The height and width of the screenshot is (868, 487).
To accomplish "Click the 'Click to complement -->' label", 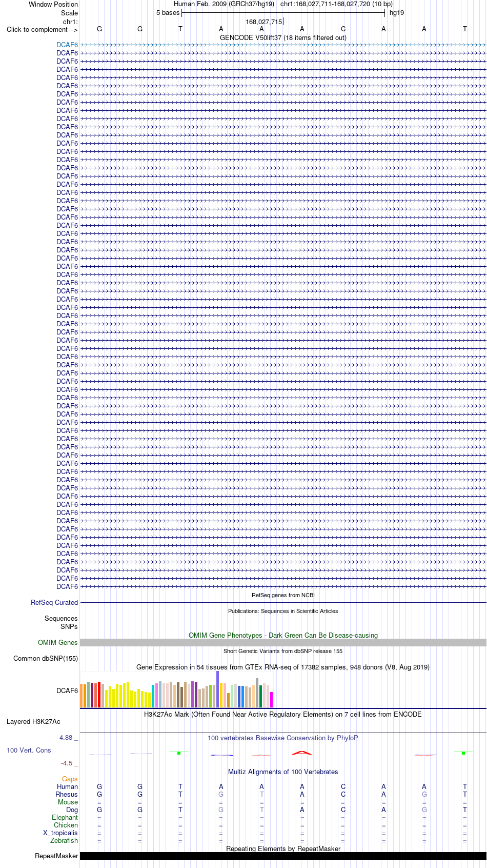I will [x=42, y=29].
